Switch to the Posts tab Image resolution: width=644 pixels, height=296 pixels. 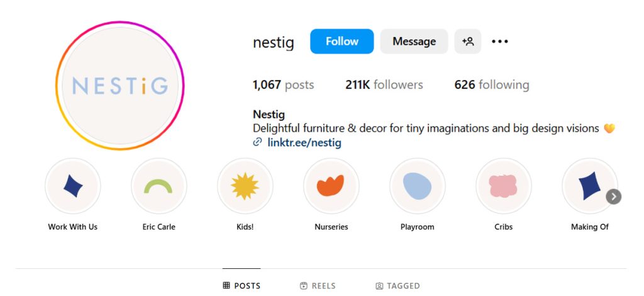241,286
